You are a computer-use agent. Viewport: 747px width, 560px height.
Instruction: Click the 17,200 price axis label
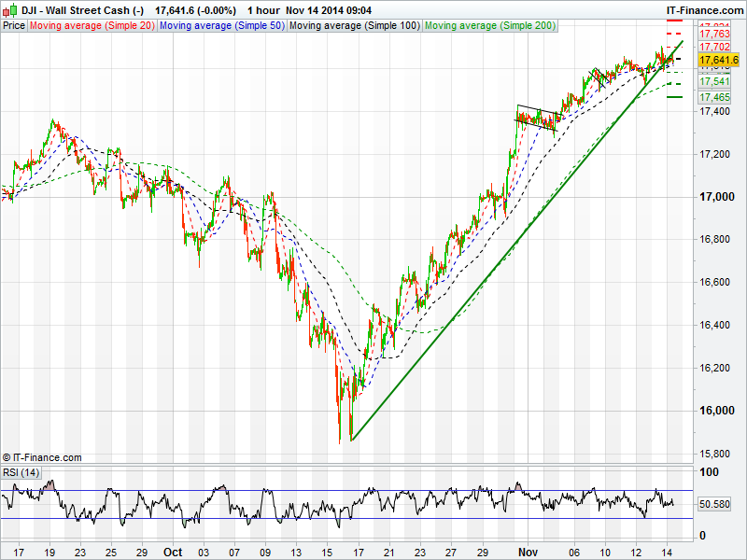714,154
